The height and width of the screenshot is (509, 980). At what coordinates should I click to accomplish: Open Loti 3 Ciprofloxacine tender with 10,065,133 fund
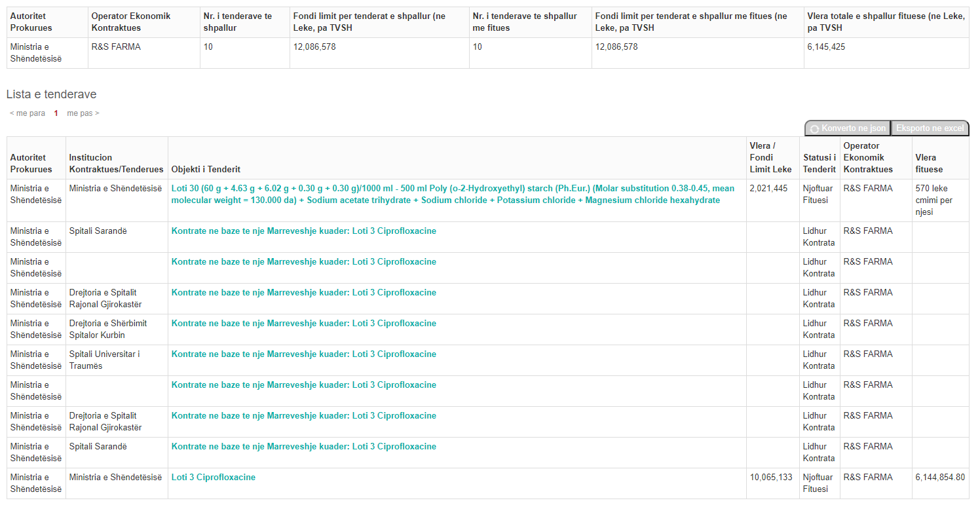(x=213, y=478)
